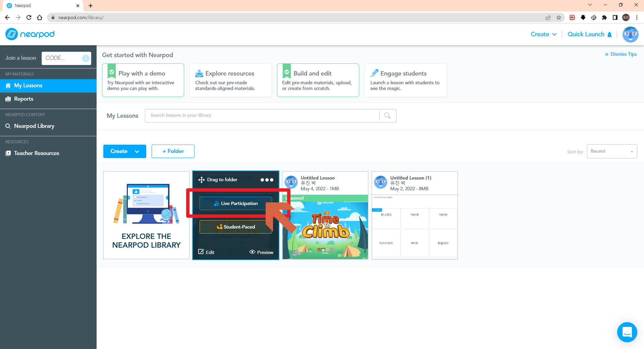Toggle the browser side panel icon
This screenshot has width=644, height=349.
pos(615,17)
